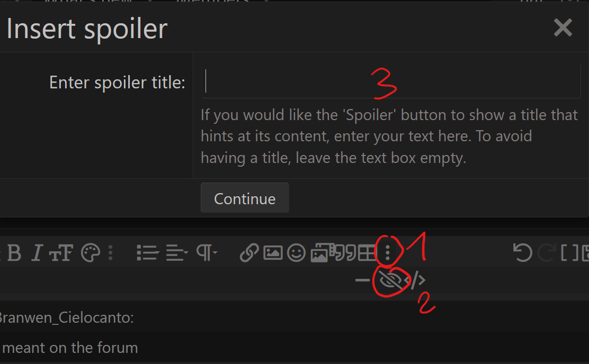Open the media gallery insert icon

pyautogui.click(x=320, y=252)
